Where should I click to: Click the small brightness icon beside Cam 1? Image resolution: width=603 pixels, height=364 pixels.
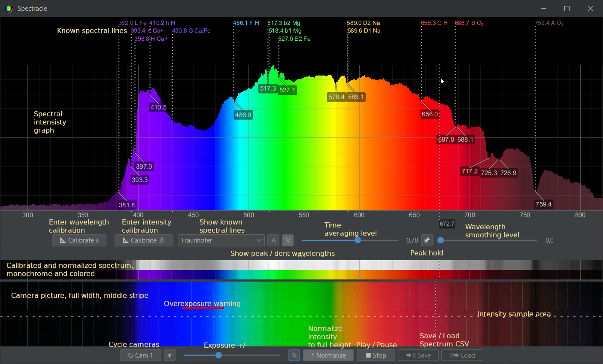pyautogui.click(x=170, y=355)
